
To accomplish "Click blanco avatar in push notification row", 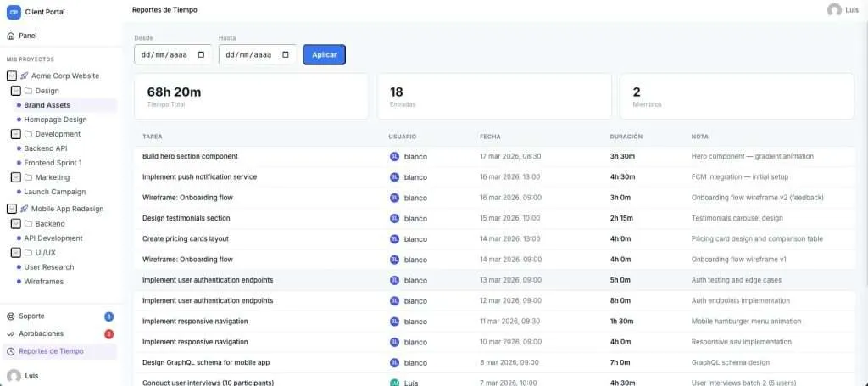I will [x=395, y=177].
